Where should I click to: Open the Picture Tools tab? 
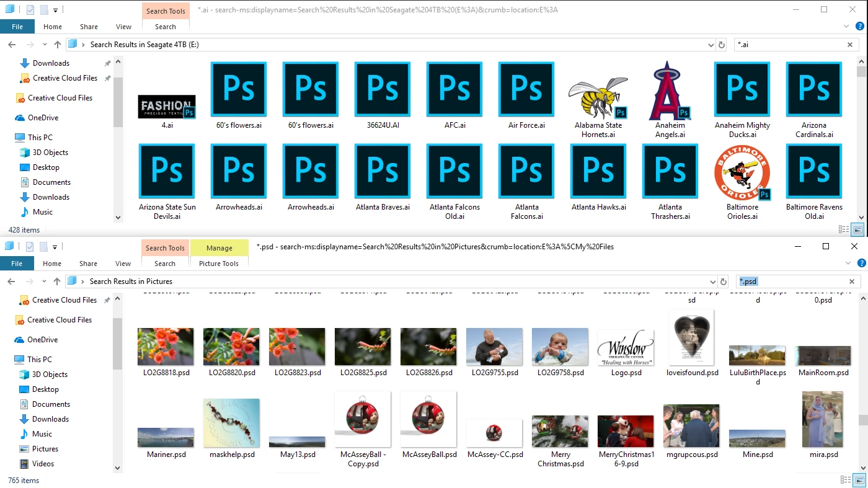pyautogui.click(x=219, y=264)
